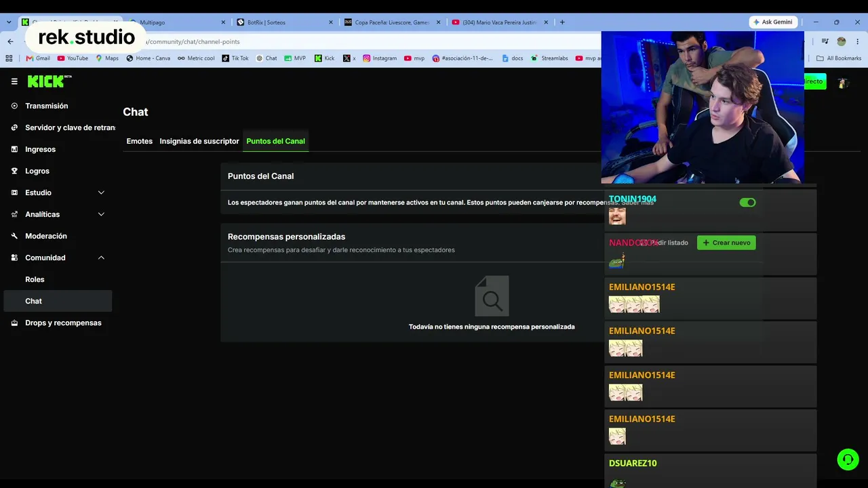Open the Chrome three-dot menu
868x488 pixels.
coord(857,41)
